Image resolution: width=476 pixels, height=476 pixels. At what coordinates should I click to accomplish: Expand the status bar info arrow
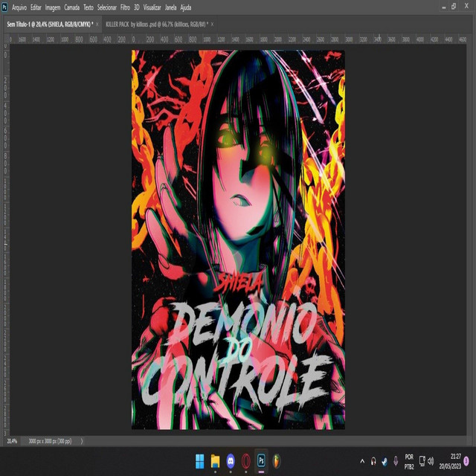click(x=82, y=441)
